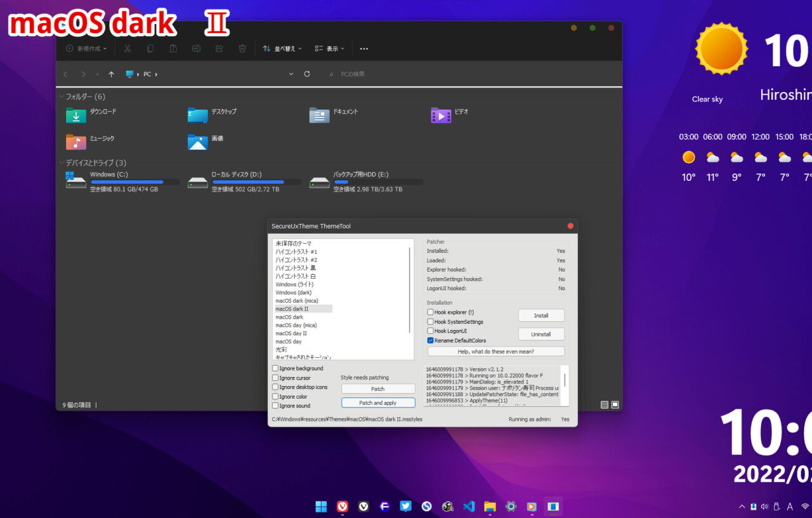812x518 pixels.
Task: Open Windows Start button on taskbar
Action: pos(322,506)
